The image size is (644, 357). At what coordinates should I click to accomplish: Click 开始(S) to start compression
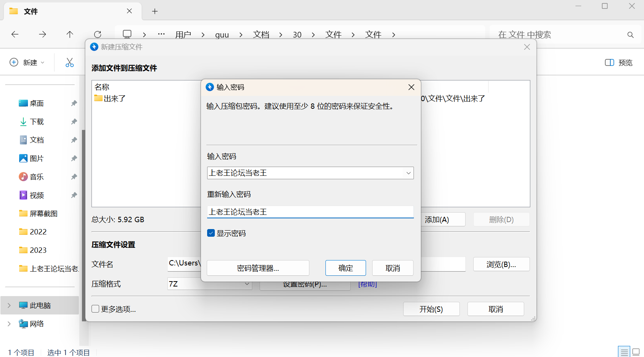click(x=432, y=309)
